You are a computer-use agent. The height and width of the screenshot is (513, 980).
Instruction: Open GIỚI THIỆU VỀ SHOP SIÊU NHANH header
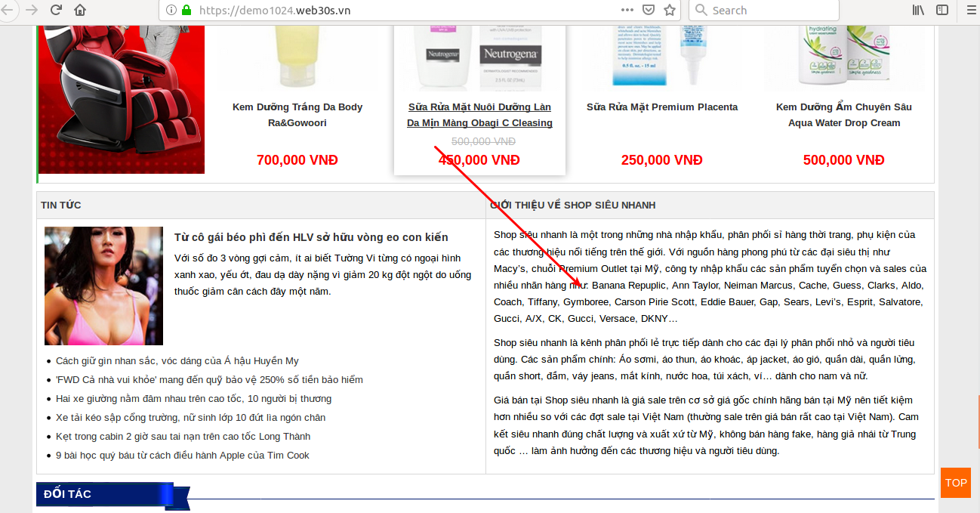coord(573,205)
